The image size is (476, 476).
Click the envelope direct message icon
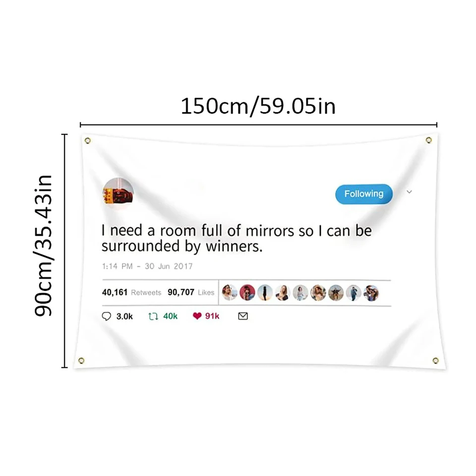coord(243,316)
